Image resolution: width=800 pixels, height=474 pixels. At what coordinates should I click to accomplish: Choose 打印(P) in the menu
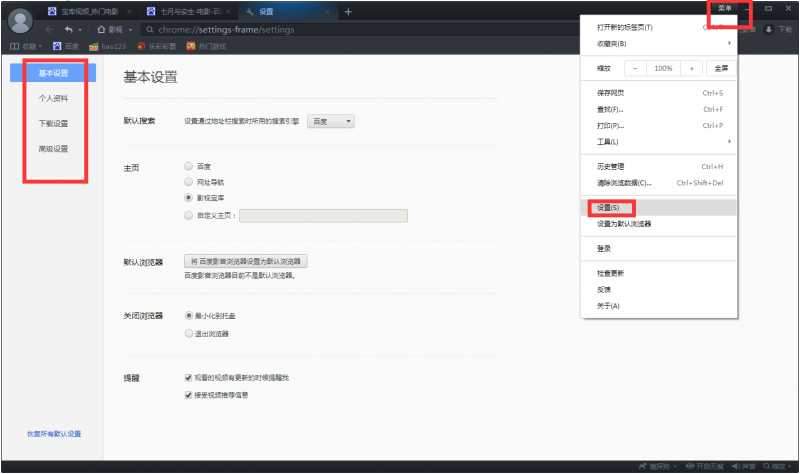click(x=658, y=126)
